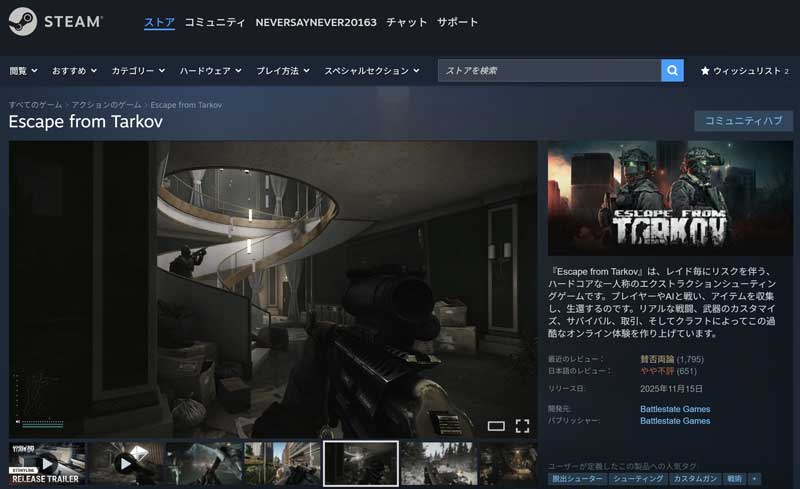Click the コミュニティハブ button
This screenshot has width=800, height=489.
[x=743, y=121]
